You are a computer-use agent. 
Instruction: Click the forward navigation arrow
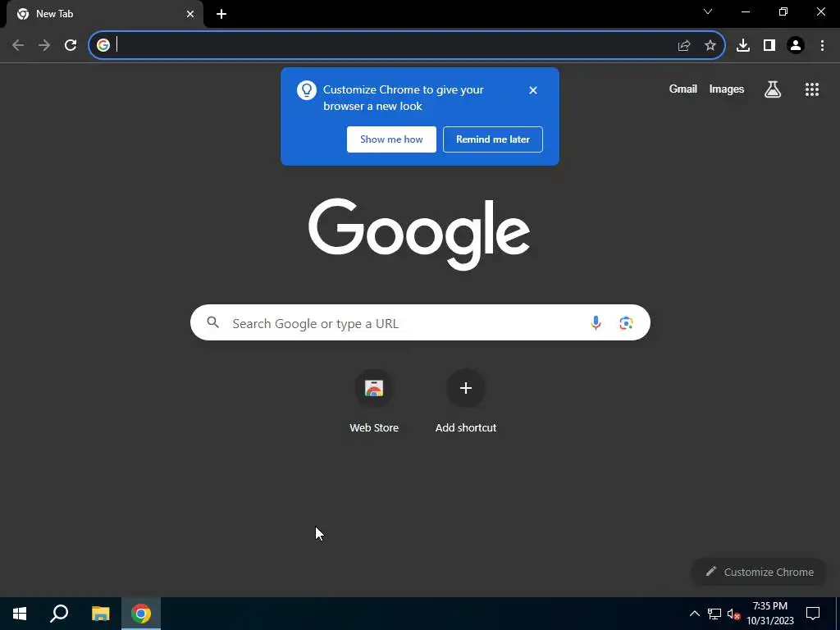point(44,45)
